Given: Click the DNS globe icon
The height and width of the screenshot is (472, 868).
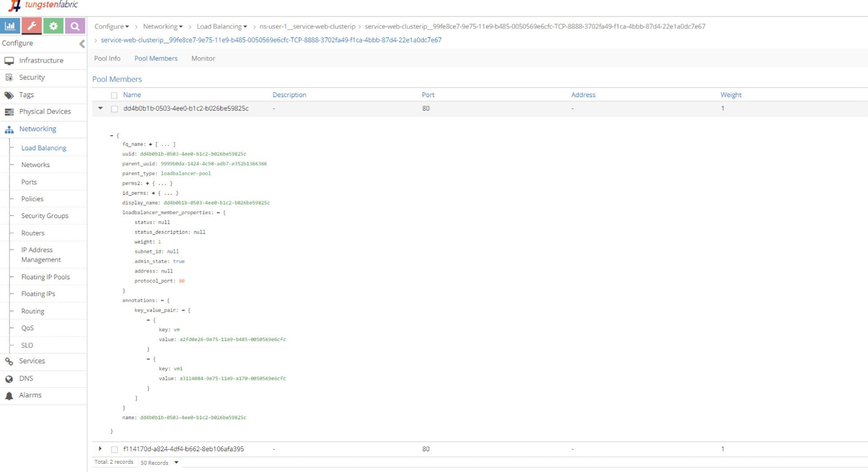Looking at the screenshot, I should tap(9, 378).
